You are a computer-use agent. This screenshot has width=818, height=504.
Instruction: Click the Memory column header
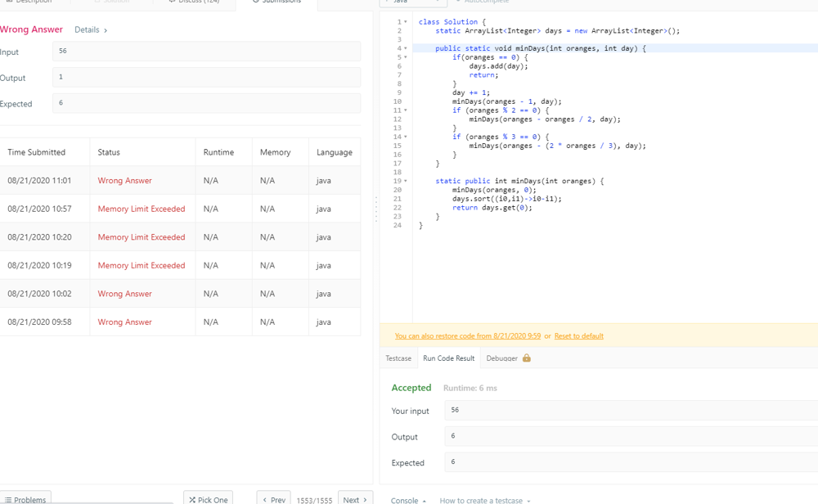click(x=275, y=152)
